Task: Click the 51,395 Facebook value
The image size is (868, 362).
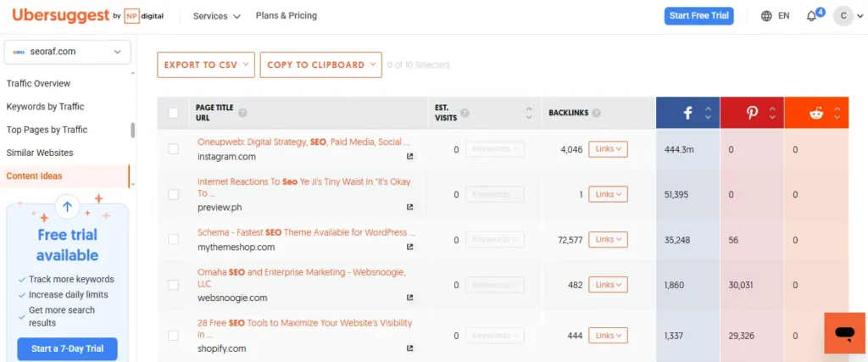Action: click(x=677, y=195)
